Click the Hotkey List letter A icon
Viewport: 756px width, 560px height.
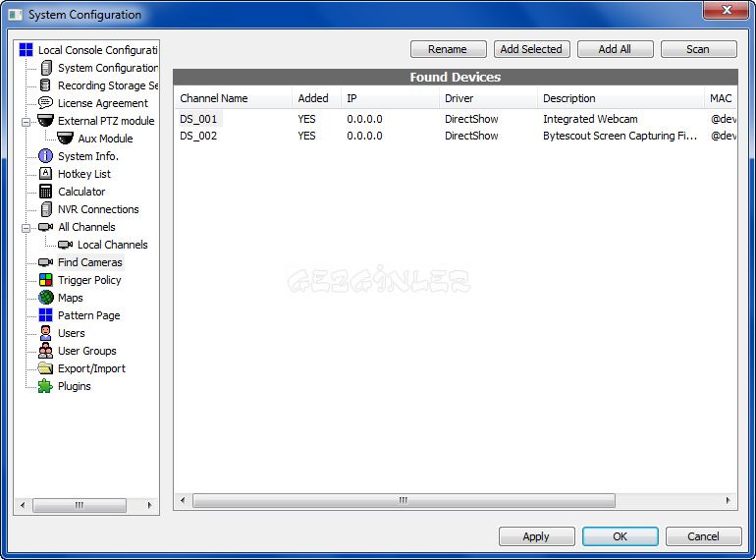coord(45,174)
